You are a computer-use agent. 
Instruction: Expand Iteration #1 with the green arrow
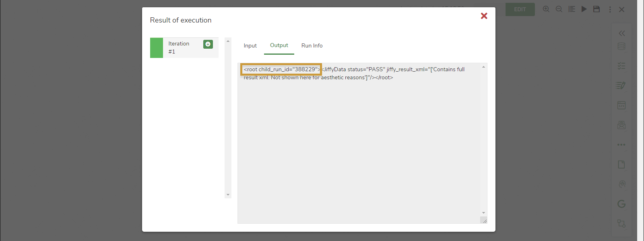[208, 44]
